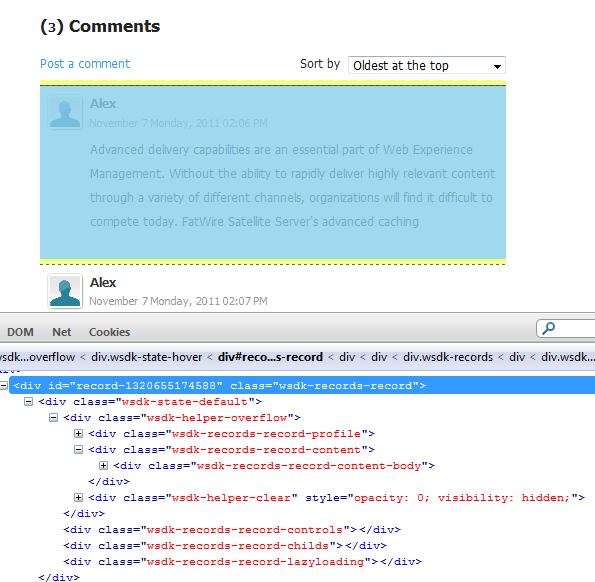
Task: Focus the Firebug search field
Action: 566,328
